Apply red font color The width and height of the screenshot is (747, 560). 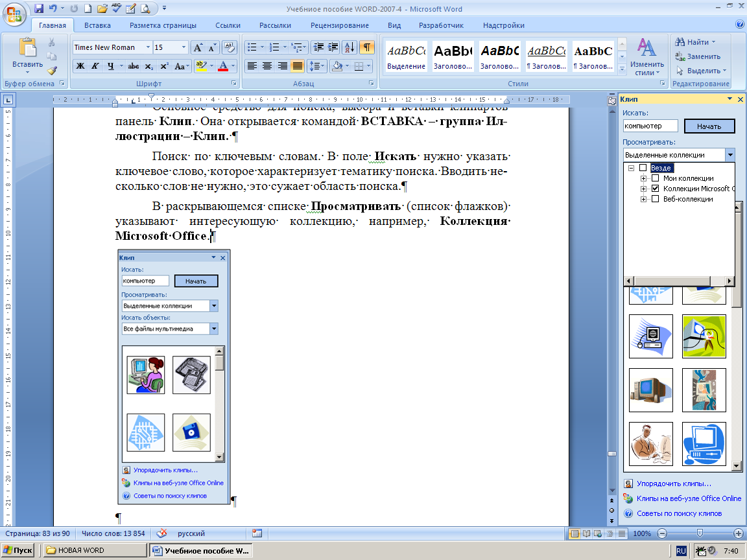pyautogui.click(x=223, y=66)
